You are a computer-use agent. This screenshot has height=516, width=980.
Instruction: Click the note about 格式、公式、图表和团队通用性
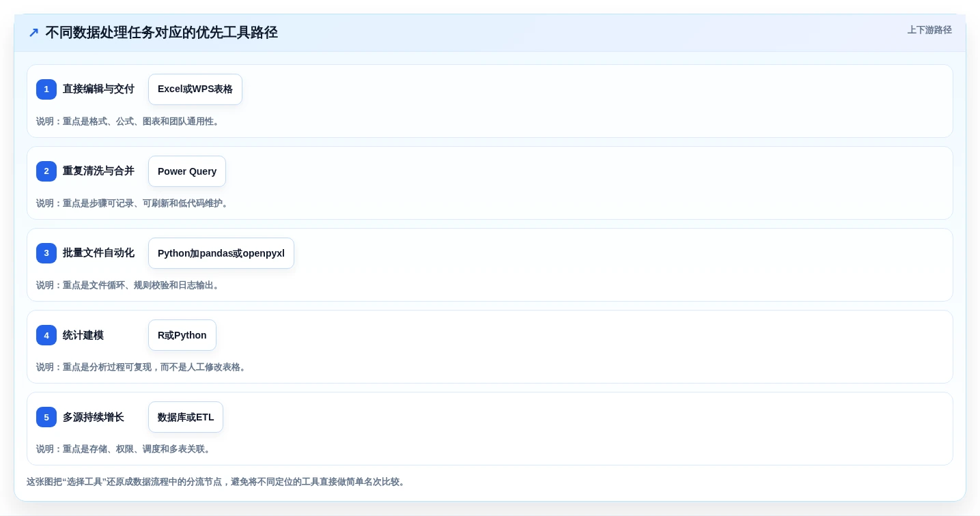tap(129, 121)
